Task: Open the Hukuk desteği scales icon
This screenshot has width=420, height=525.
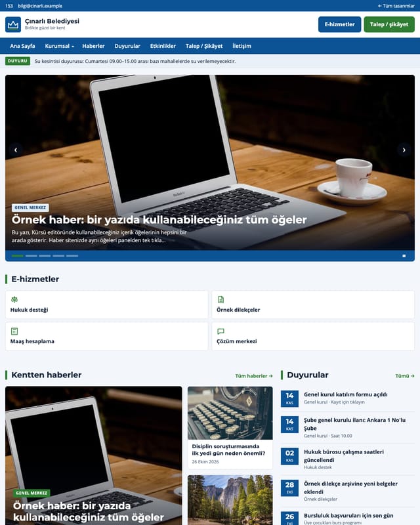Action: pyautogui.click(x=14, y=299)
